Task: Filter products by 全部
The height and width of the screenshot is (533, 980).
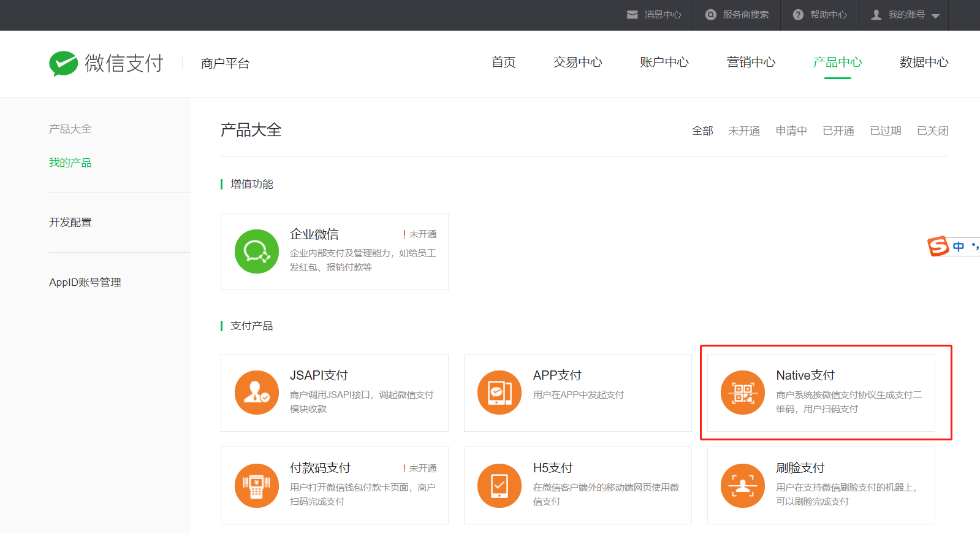Action: pos(702,131)
